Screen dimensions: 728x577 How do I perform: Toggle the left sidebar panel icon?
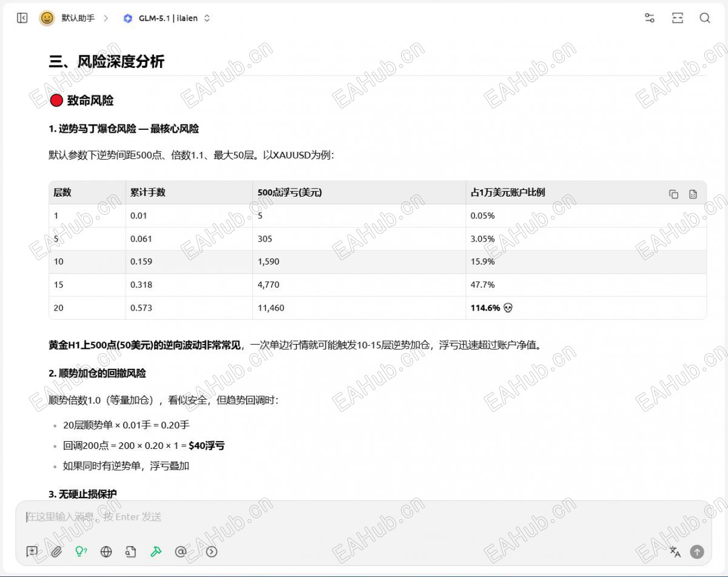22,18
